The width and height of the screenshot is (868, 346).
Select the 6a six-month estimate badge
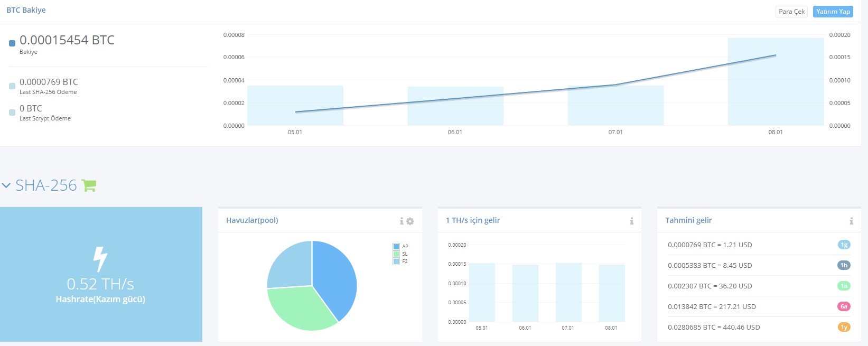[844, 306]
